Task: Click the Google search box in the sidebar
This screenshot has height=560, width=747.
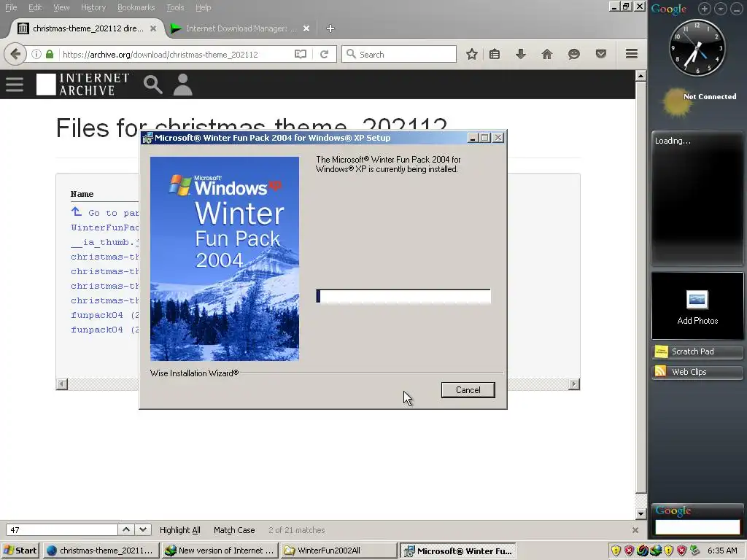Action: point(697,526)
